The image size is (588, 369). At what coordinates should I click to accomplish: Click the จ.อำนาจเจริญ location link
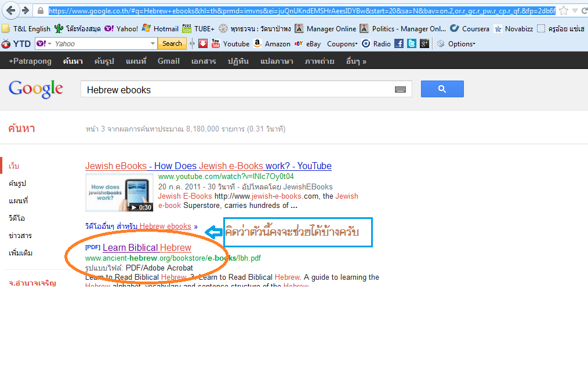[32, 283]
